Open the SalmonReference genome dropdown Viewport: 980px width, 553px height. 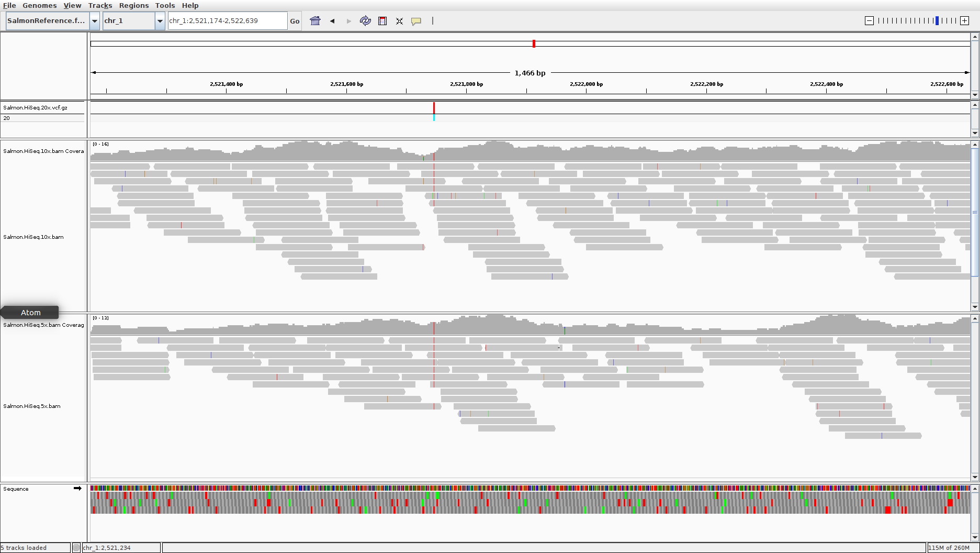point(47,21)
